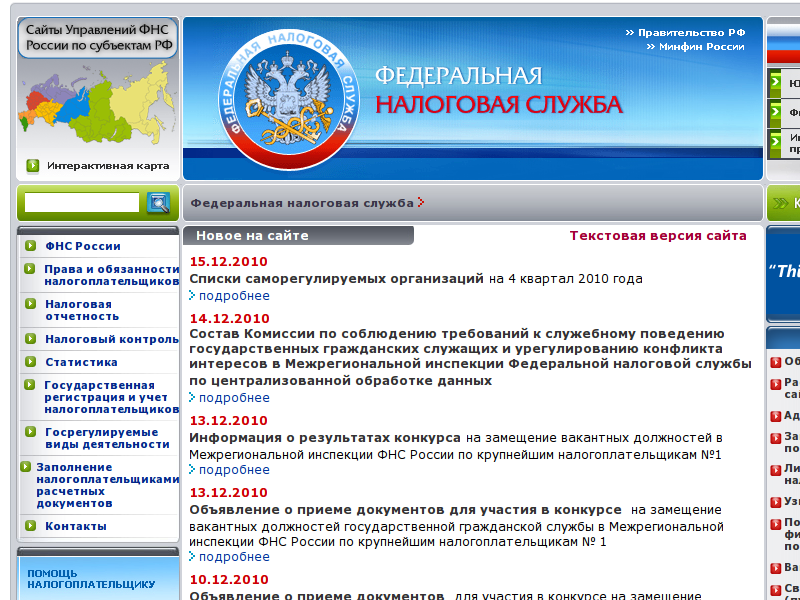Click the date 14.12.2010

pyautogui.click(x=230, y=319)
